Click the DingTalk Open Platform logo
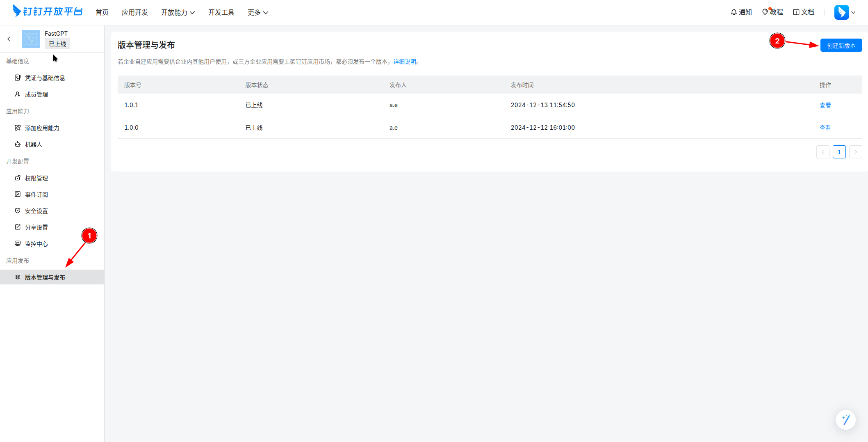Image resolution: width=868 pixels, height=442 pixels. tap(48, 11)
